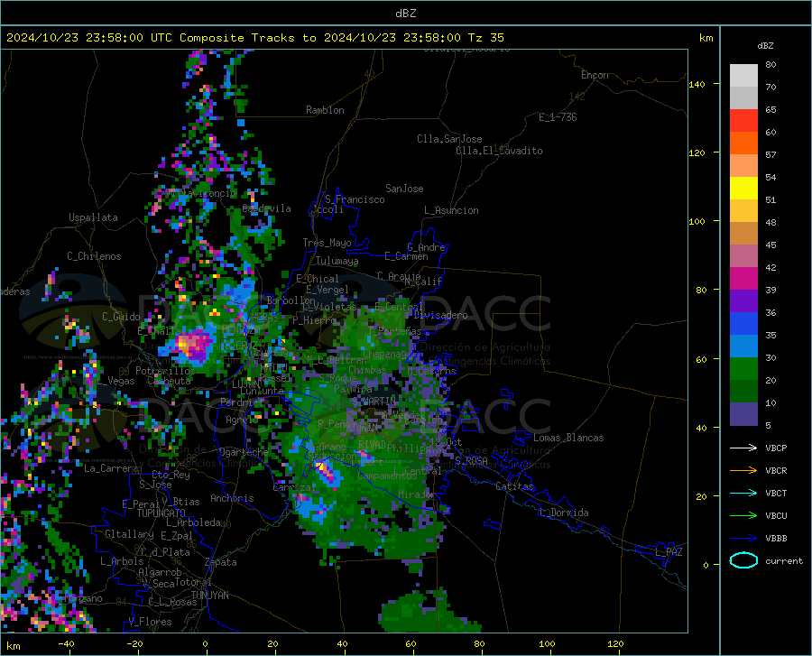Viewport: 812px width, 656px height.
Task: Click the white VBCP arrow in legend
Action: [743, 448]
